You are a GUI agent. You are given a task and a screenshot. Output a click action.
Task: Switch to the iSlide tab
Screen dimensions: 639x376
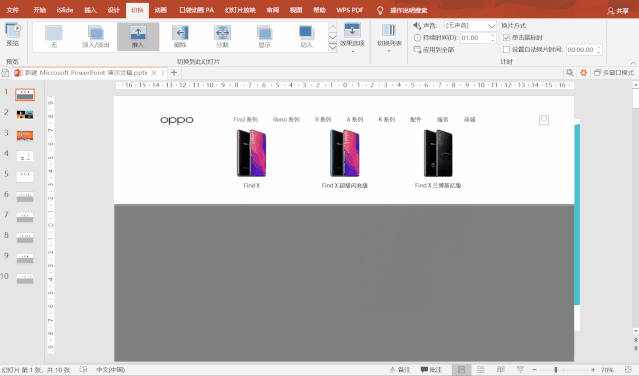pyautogui.click(x=65, y=10)
